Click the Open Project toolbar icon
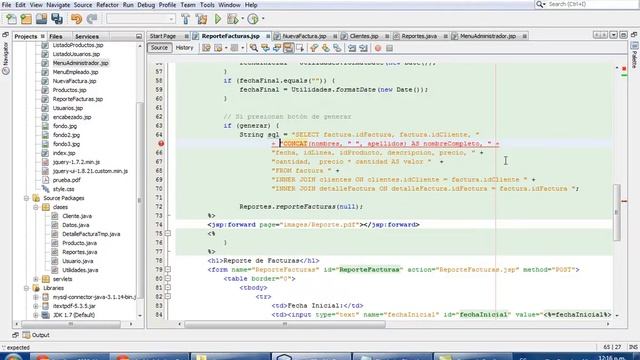 tap(41, 19)
